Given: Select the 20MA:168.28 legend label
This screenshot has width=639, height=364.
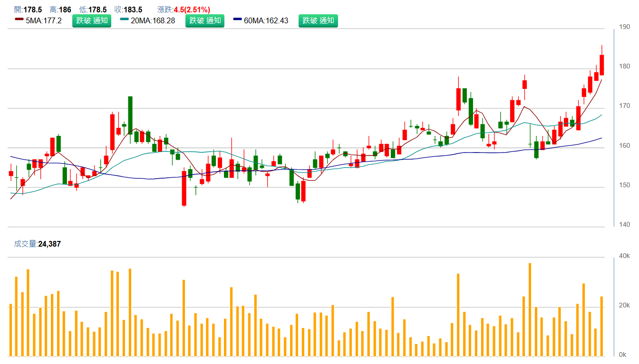Looking at the screenshot, I should 154,20.
